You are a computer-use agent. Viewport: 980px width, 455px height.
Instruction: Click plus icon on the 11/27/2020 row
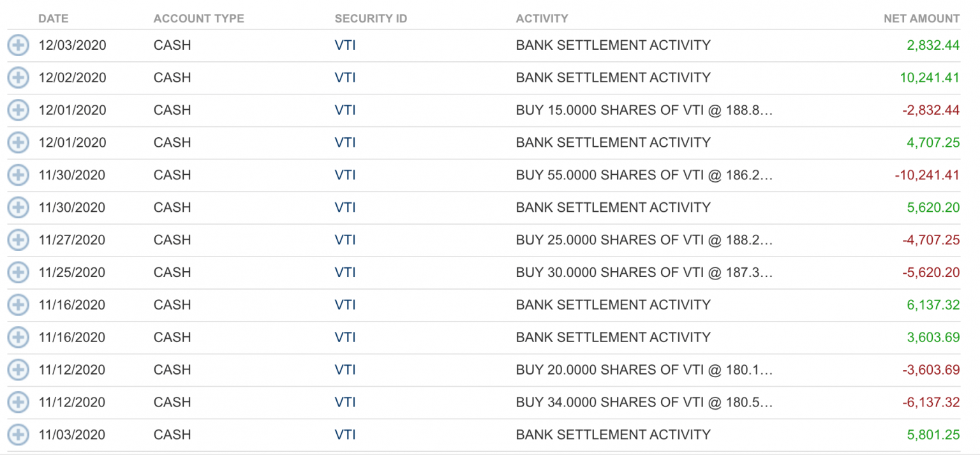[x=18, y=240]
